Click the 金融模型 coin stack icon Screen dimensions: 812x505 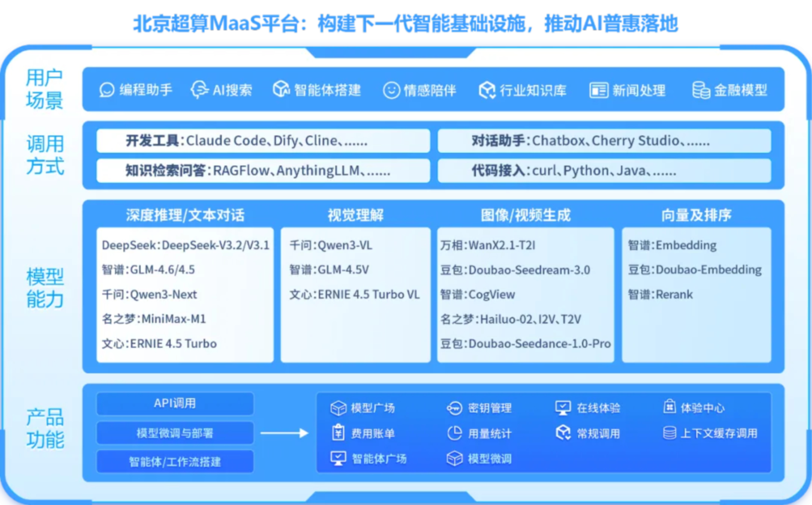tap(701, 90)
